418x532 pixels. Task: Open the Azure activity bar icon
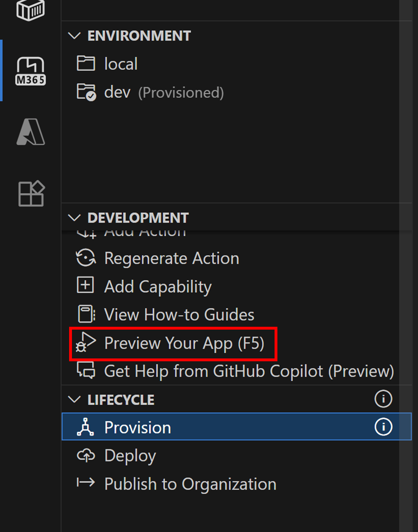pyautogui.click(x=31, y=131)
